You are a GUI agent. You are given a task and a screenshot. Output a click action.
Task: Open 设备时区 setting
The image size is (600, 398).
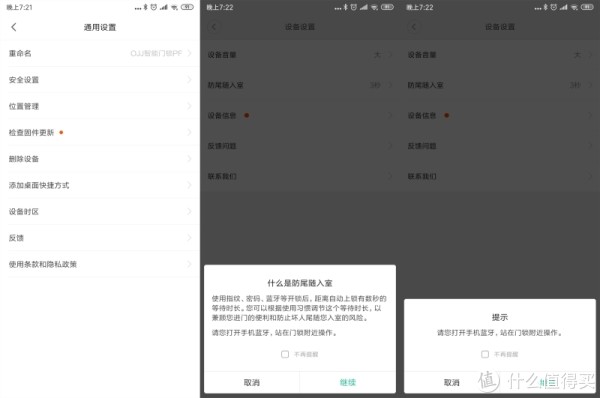pos(100,212)
